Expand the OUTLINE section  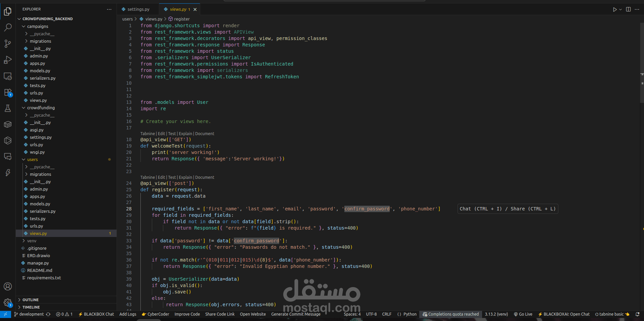(x=66, y=300)
